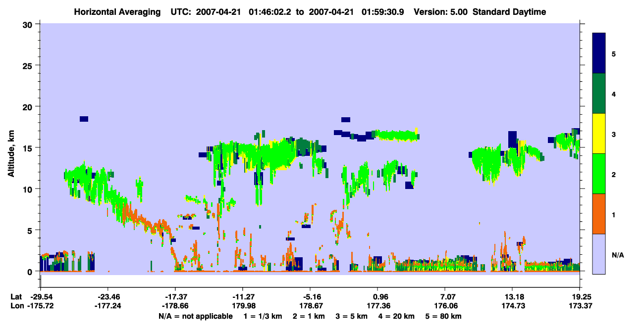Click the 'Standard Daytime' text
This screenshot has height=330, width=644.
tap(509, 12)
